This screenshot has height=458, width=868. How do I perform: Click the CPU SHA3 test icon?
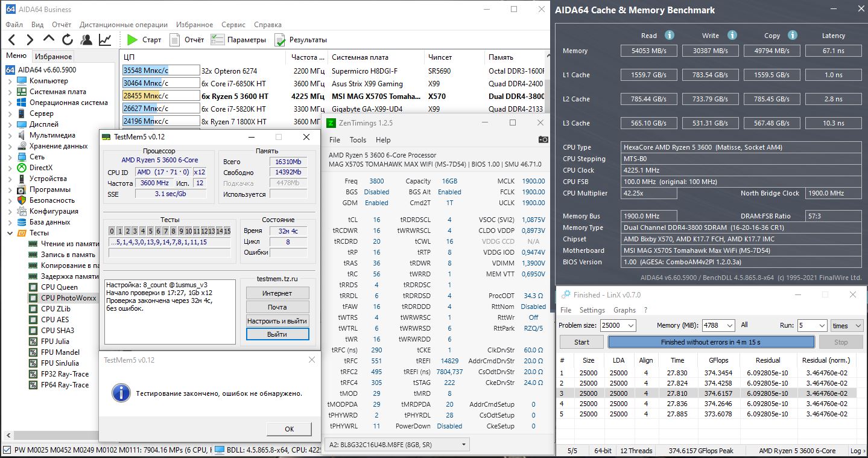[x=33, y=331]
